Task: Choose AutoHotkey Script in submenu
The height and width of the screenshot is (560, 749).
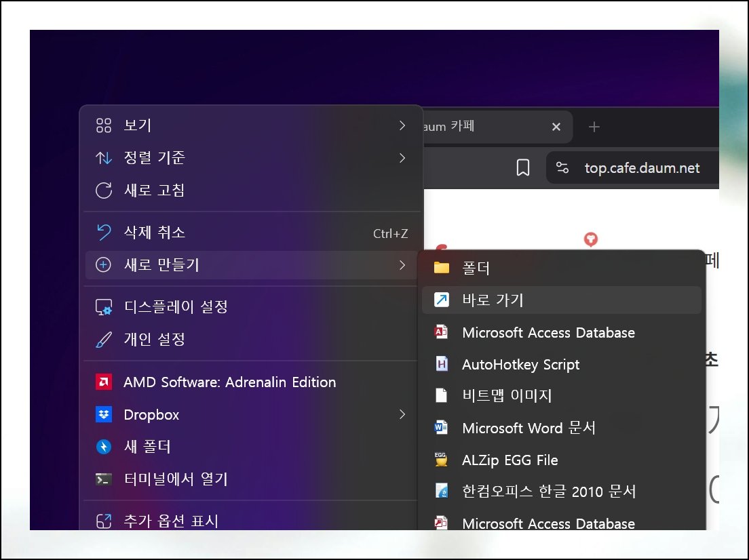Action: 562,364
